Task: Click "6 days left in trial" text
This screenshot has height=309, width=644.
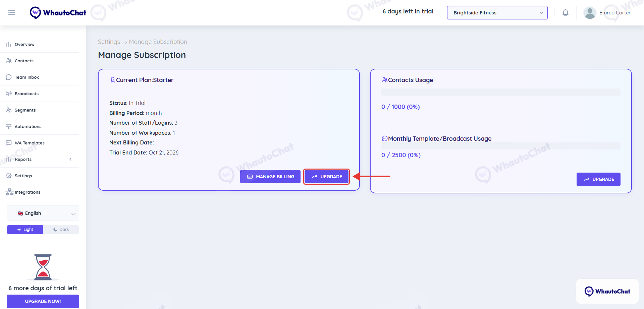Action: tap(408, 11)
